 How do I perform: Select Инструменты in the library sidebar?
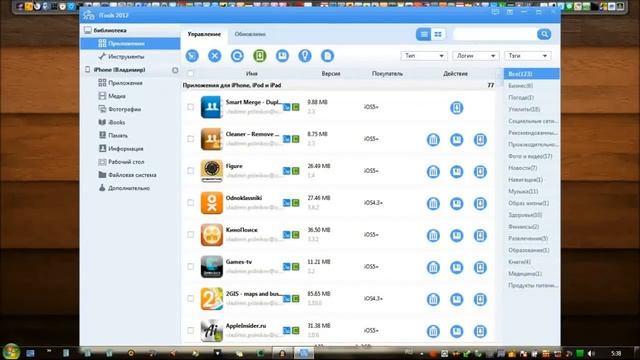[x=126, y=57]
